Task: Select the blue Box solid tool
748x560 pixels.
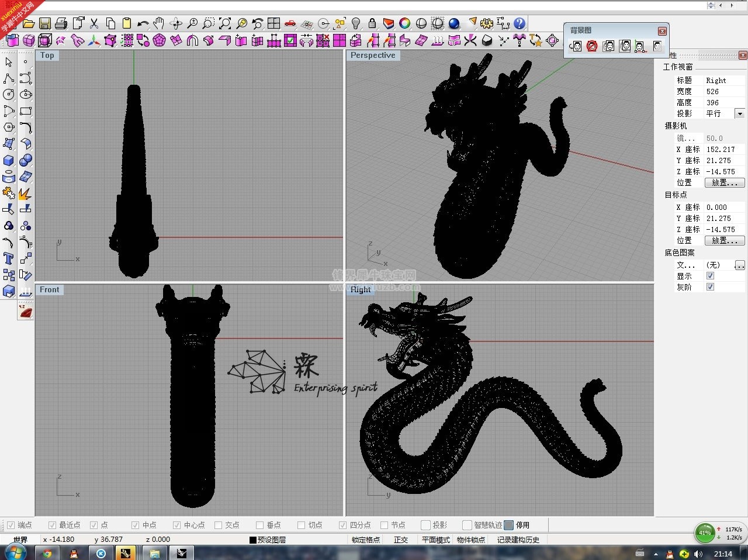Action: (9, 160)
